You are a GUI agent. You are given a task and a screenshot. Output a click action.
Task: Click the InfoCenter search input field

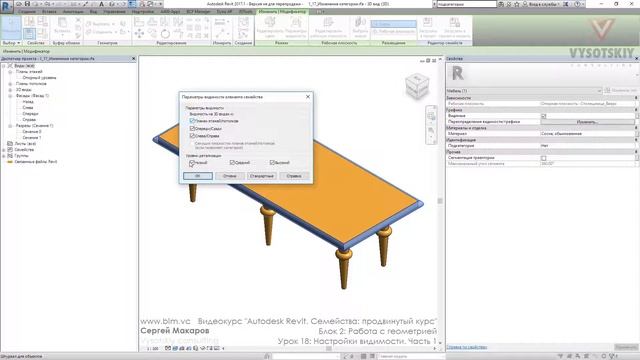tap(467, 4)
